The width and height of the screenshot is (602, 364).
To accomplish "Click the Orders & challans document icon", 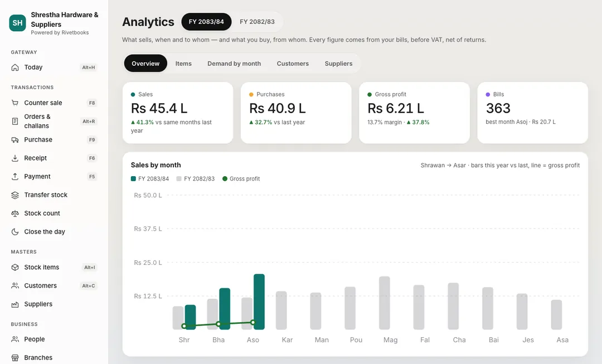I will click(15, 122).
